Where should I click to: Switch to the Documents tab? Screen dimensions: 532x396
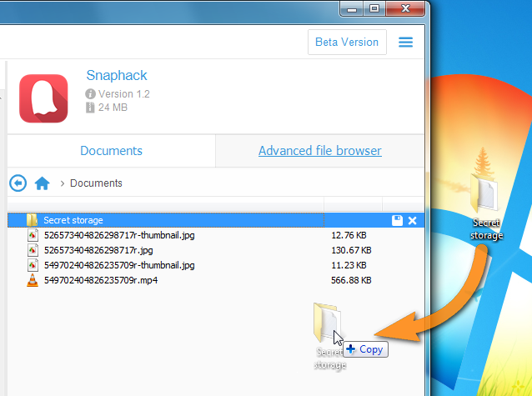tap(111, 151)
